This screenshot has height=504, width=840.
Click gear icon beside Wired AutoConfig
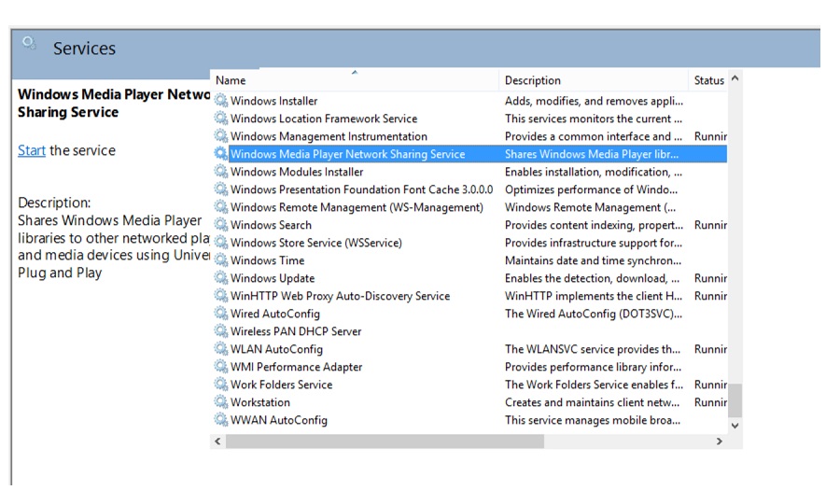pyautogui.click(x=220, y=313)
